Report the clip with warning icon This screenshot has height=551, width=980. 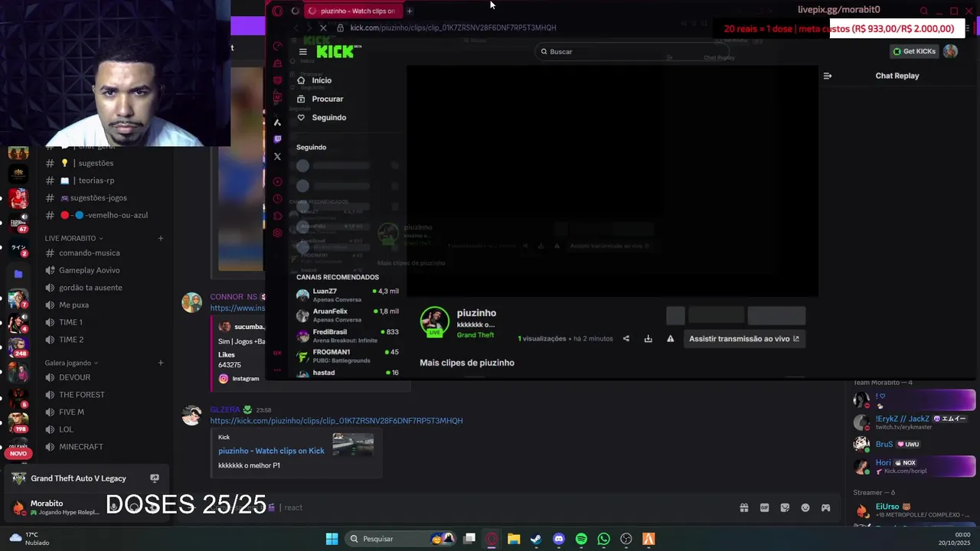(670, 339)
